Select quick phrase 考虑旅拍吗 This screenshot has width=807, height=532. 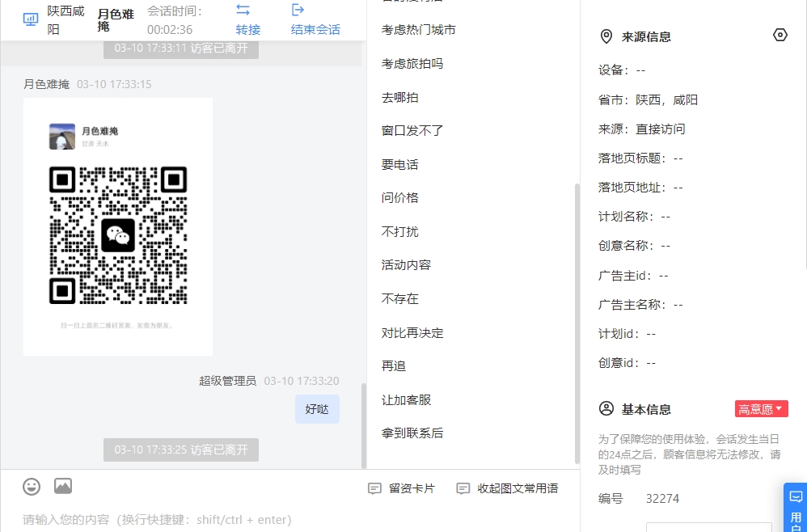412,64
